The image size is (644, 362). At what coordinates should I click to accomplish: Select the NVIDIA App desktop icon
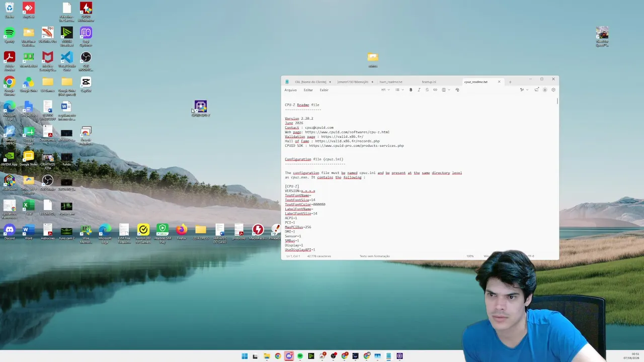pos(10,158)
